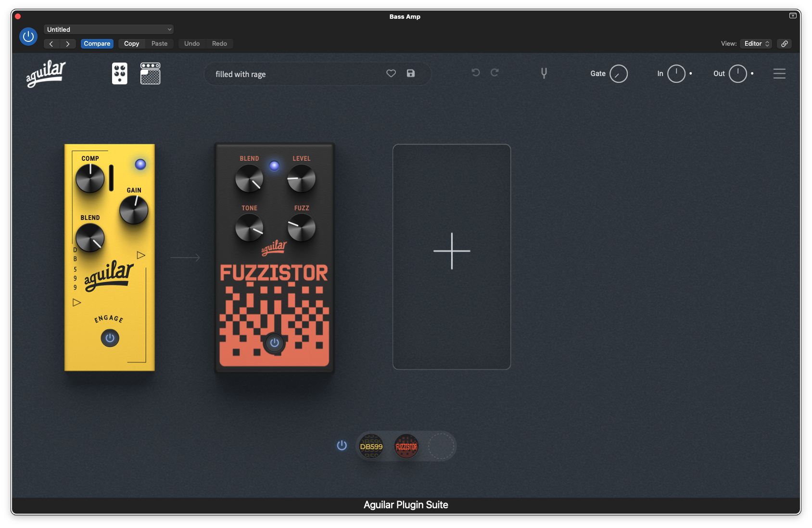
Task: Adjust the Gate knob
Action: point(619,74)
